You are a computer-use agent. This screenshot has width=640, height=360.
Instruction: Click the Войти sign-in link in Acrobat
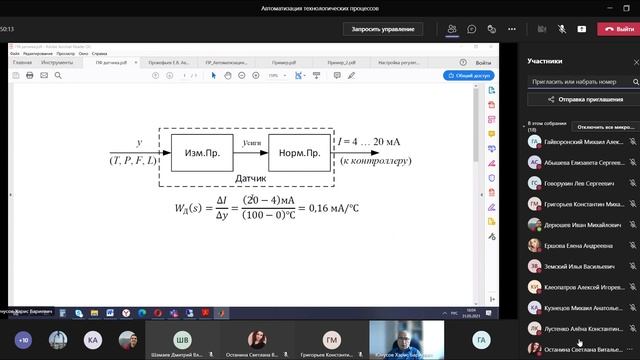click(483, 62)
